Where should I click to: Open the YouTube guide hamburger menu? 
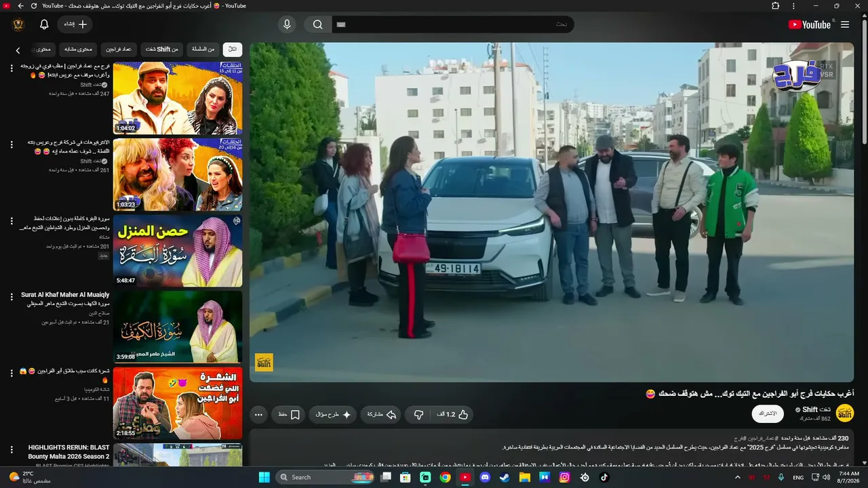tap(845, 24)
